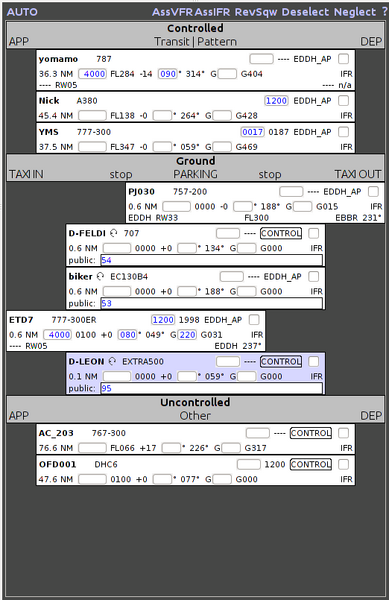Click the AUTO mode label

22,12
